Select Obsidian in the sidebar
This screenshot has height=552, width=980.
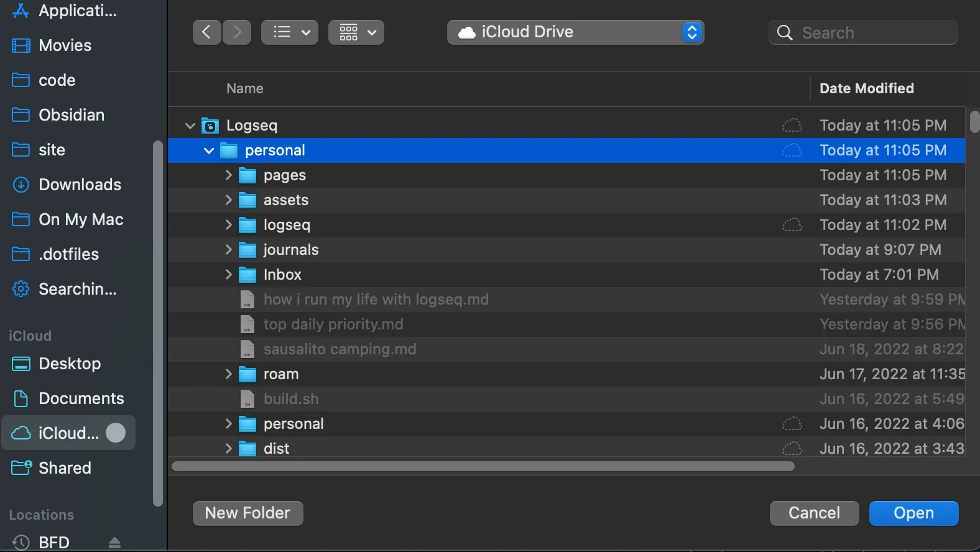71,115
